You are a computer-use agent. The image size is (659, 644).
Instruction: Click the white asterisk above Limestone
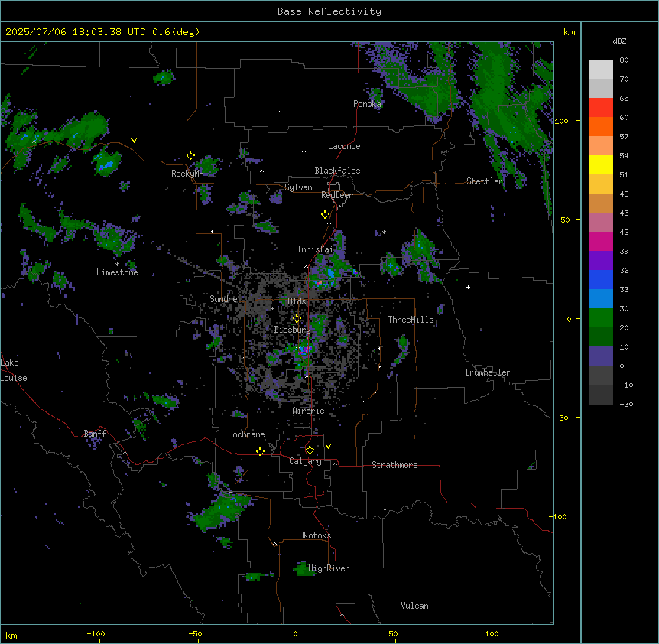(117, 265)
